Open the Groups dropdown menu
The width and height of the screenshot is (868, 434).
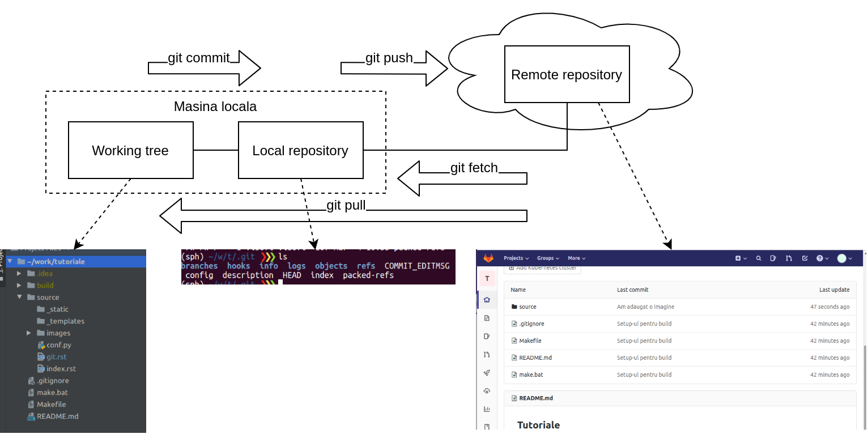pyautogui.click(x=548, y=258)
